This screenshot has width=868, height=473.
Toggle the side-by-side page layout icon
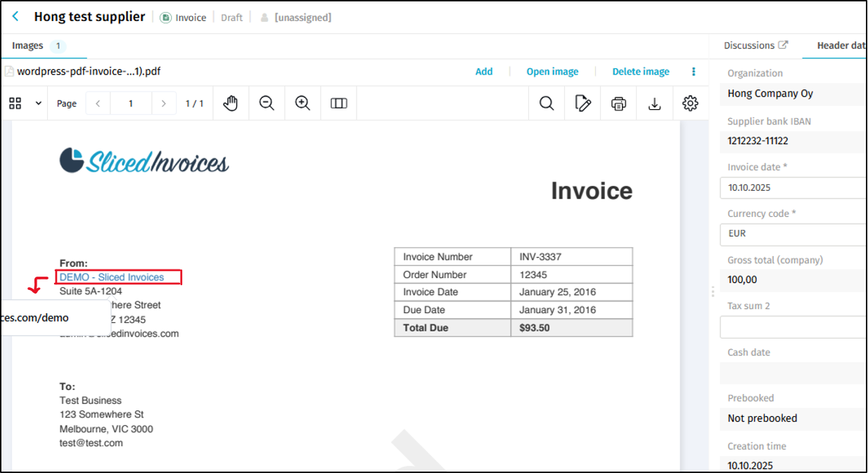point(339,103)
